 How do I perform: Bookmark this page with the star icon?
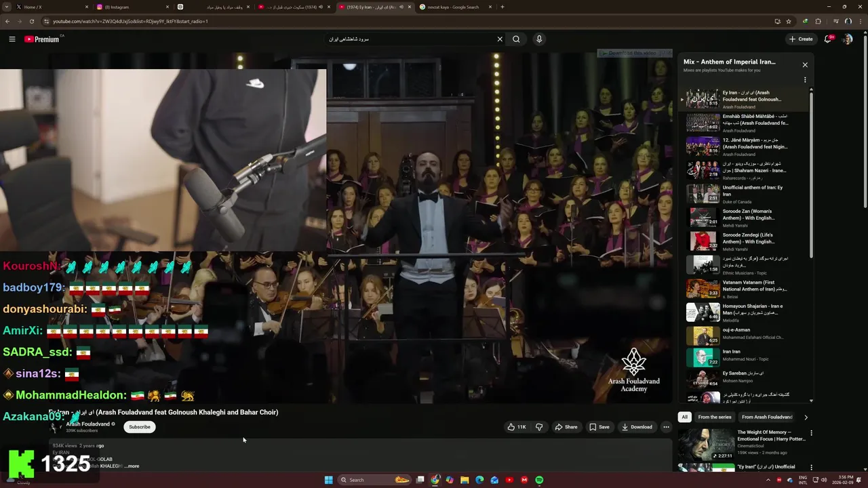pos(789,21)
